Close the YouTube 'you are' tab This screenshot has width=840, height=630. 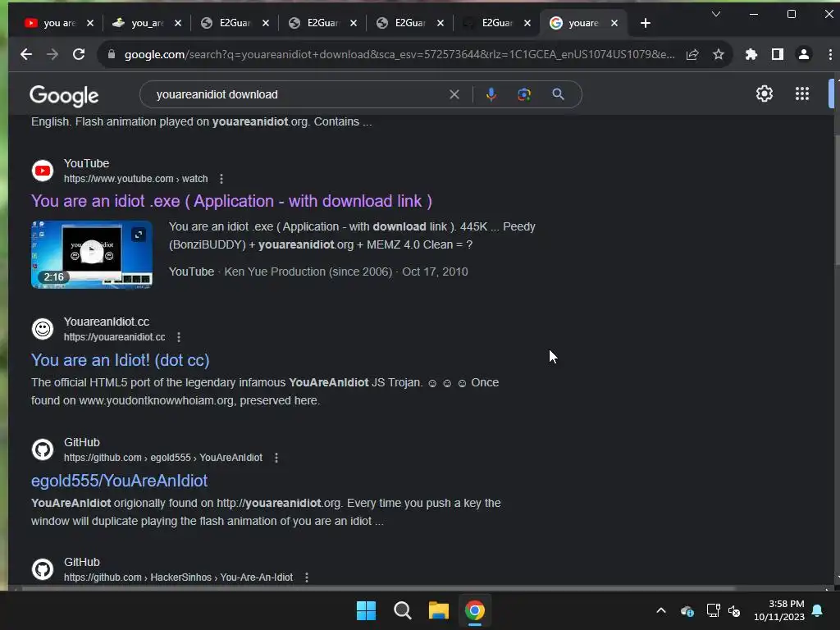coord(90,23)
